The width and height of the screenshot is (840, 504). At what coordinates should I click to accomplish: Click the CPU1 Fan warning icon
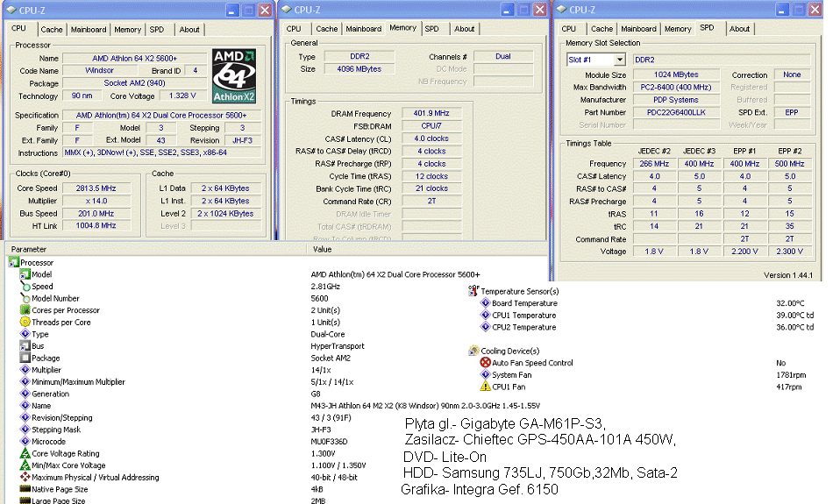pos(486,387)
